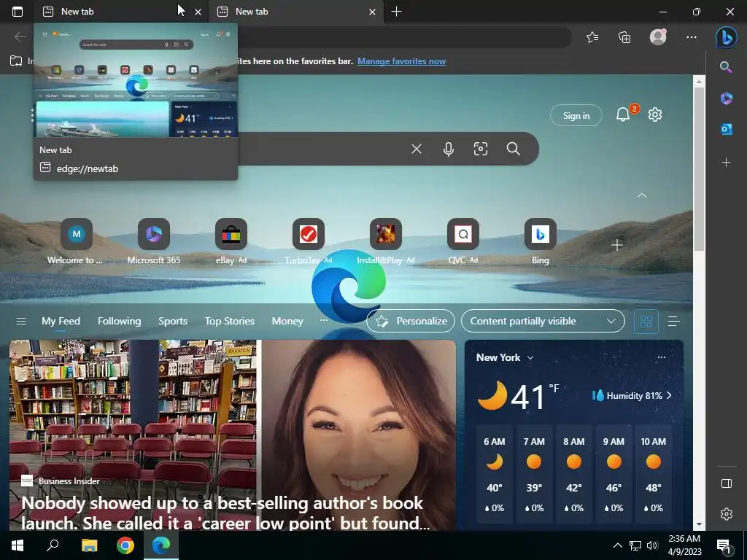
Task: Add a new quick link site
Action: (x=617, y=245)
